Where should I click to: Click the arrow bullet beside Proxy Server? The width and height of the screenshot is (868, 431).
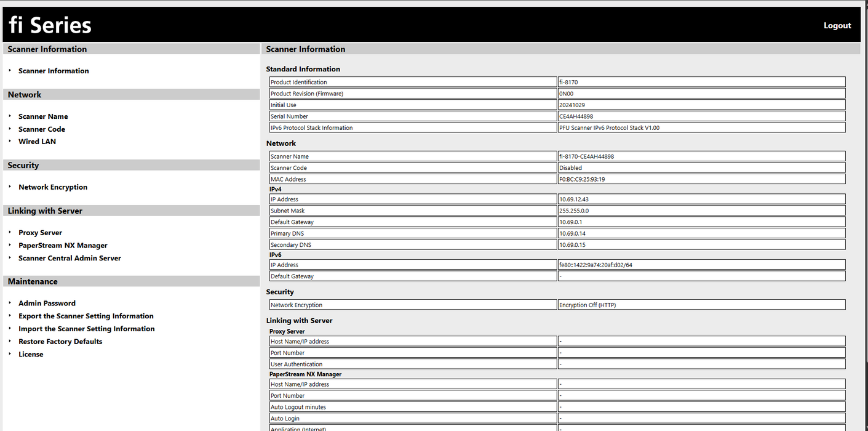coord(10,232)
